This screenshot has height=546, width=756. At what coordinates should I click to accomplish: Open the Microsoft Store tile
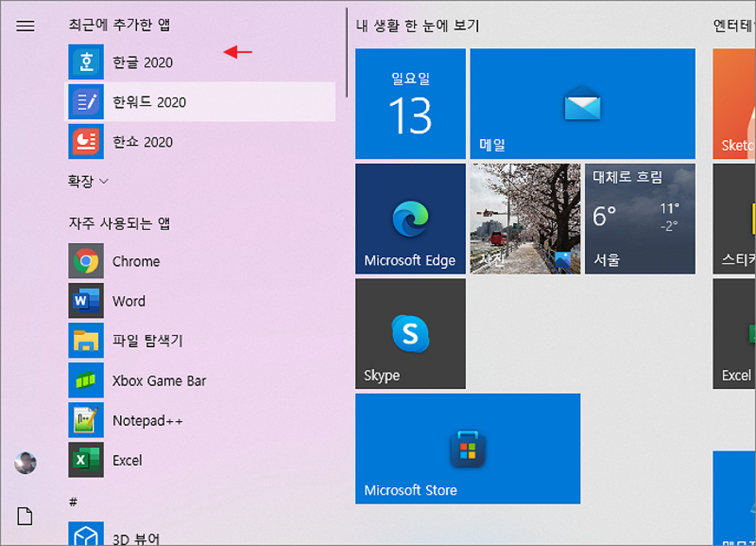click(x=468, y=449)
